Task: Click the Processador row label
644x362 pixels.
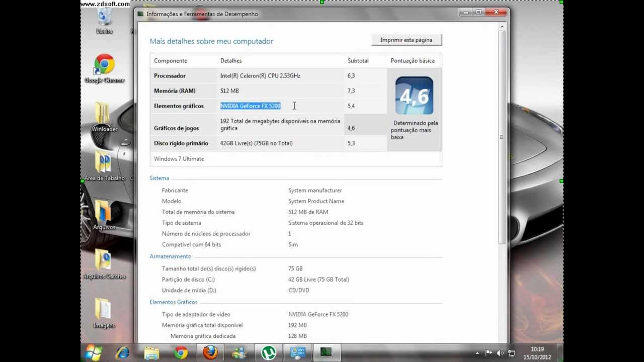Action: [x=170, y=76]
